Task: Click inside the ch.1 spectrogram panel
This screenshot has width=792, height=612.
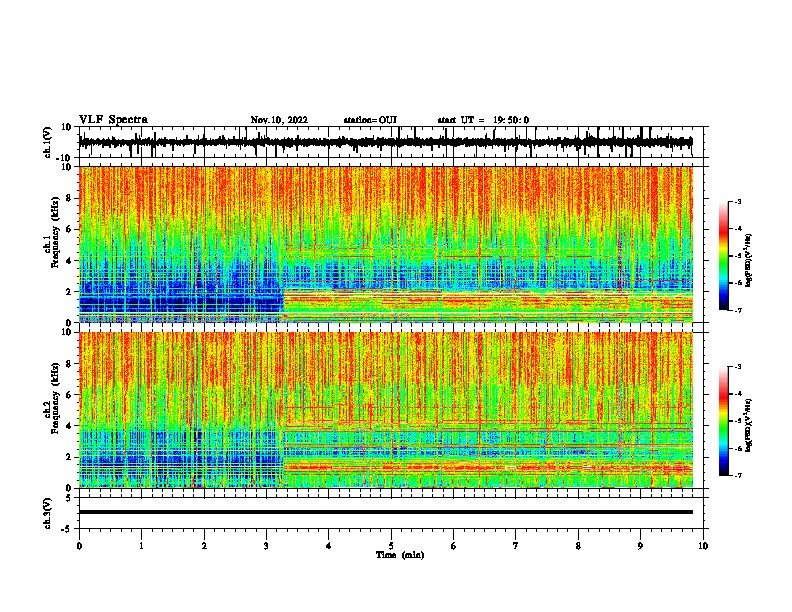Action: pyautogui.click(x=385, y=244)
